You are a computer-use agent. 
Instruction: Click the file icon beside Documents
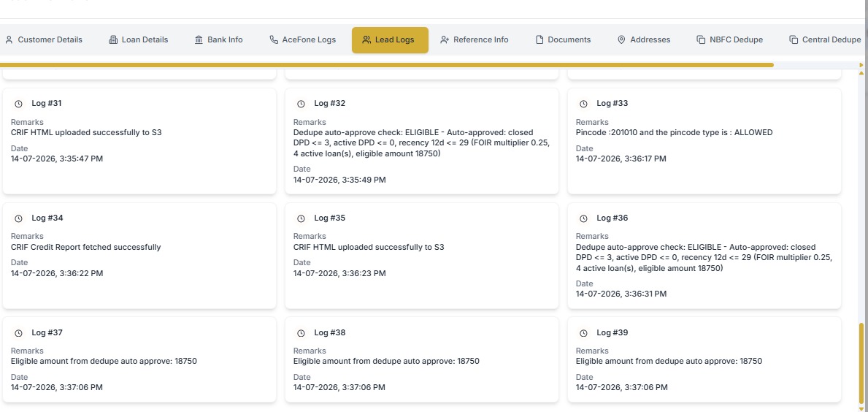pyautogui.click(x=539, y=40)
